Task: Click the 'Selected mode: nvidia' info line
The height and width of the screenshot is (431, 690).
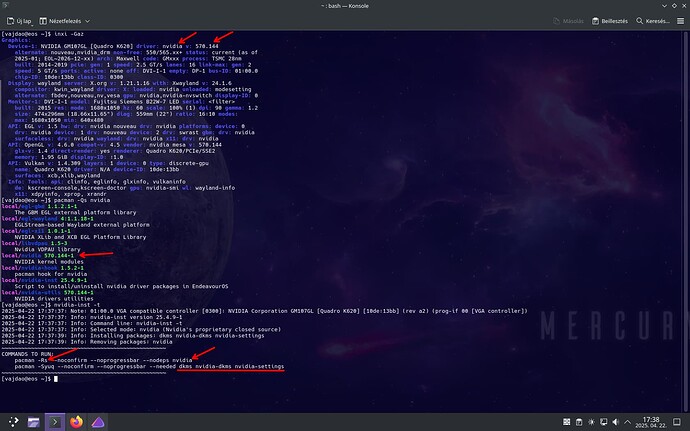Action: (x=141, y=330)
